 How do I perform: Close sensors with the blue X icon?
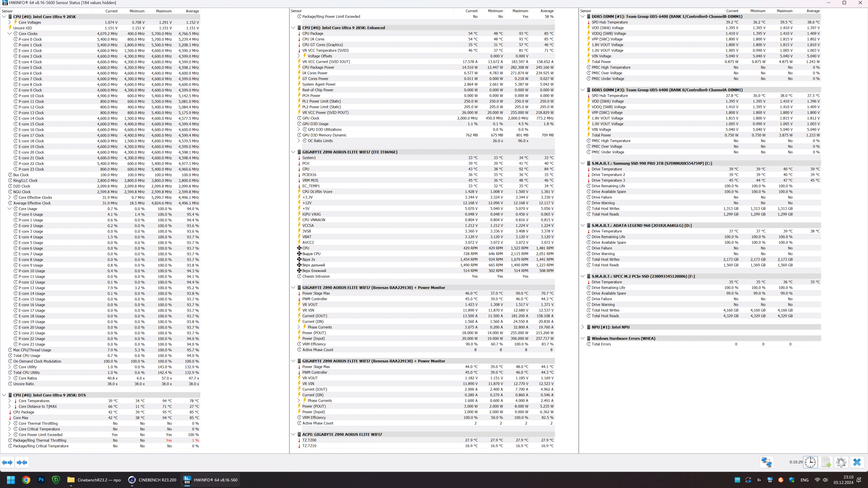(x=857, y=462)
